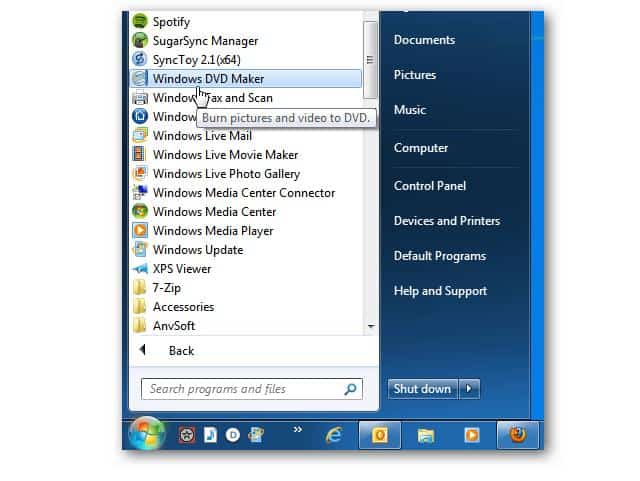The width and height of the screenshot is (640, 481).
Task: Open Internet Explorer from the taskbar
Action: click(x=332, y=435)
